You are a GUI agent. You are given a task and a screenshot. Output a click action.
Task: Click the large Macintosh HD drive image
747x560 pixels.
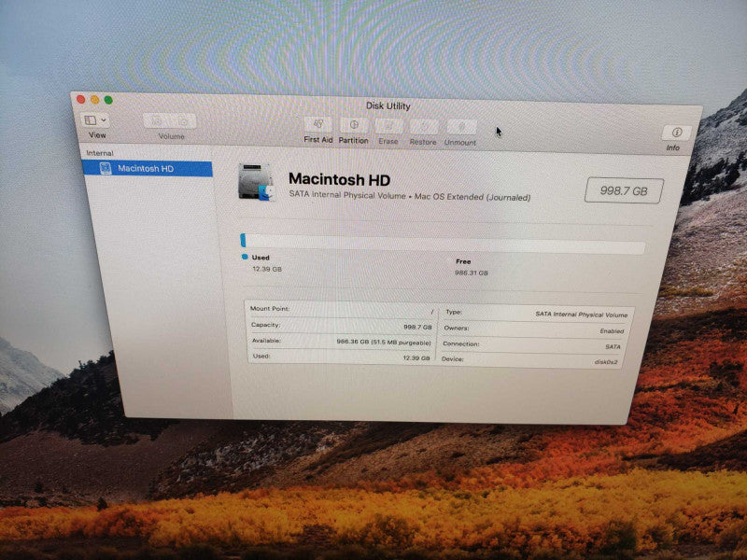pyautogui.click(x=257, y=181)
